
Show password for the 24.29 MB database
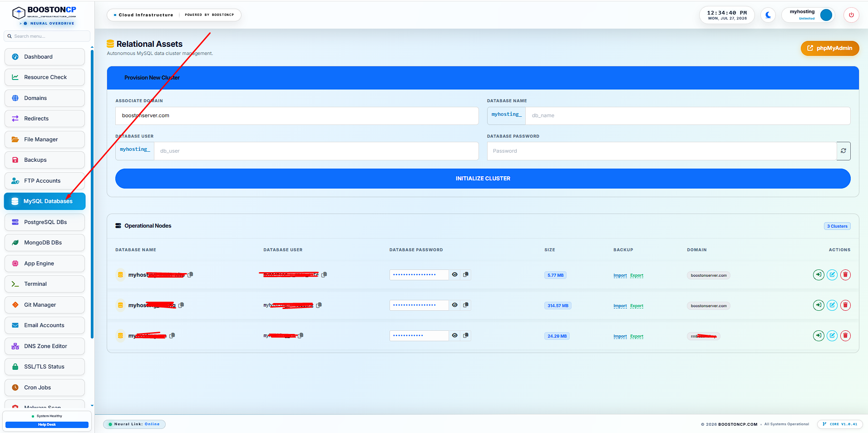(x=454, y=335)
